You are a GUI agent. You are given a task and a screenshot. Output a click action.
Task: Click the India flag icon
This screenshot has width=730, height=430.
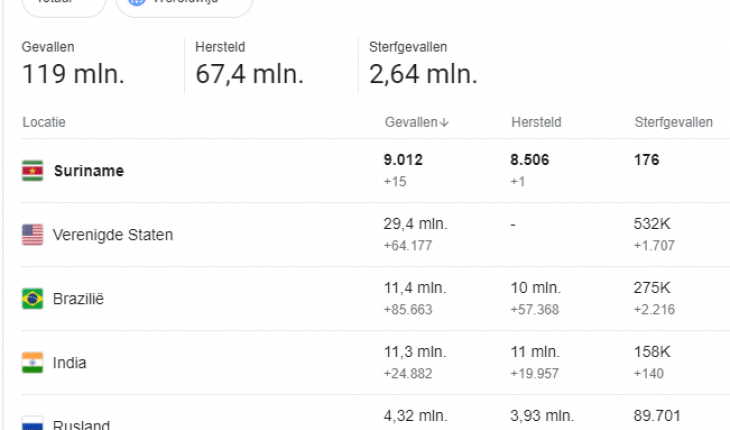point(33,363)
